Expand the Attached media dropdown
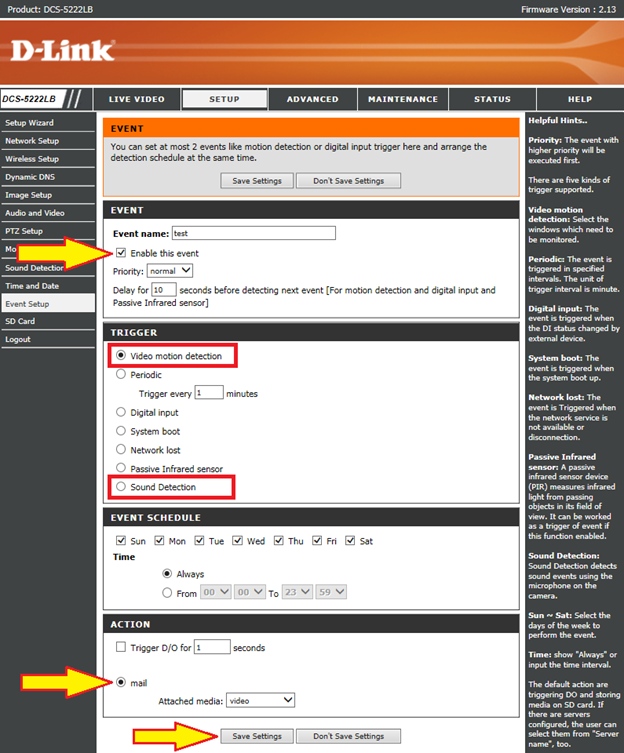 265,701
